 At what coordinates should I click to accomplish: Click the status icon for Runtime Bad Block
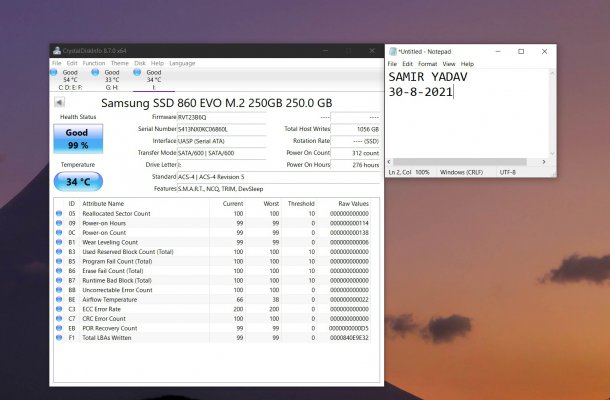tap(59, 280)
